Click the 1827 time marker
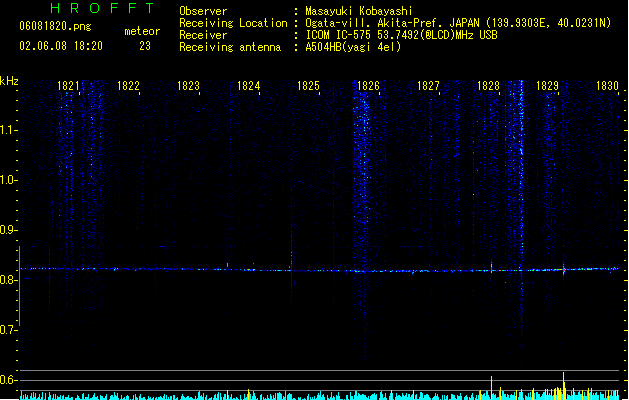Image resolution: width=629 pixels, height=400 pixels. point(428,86)
